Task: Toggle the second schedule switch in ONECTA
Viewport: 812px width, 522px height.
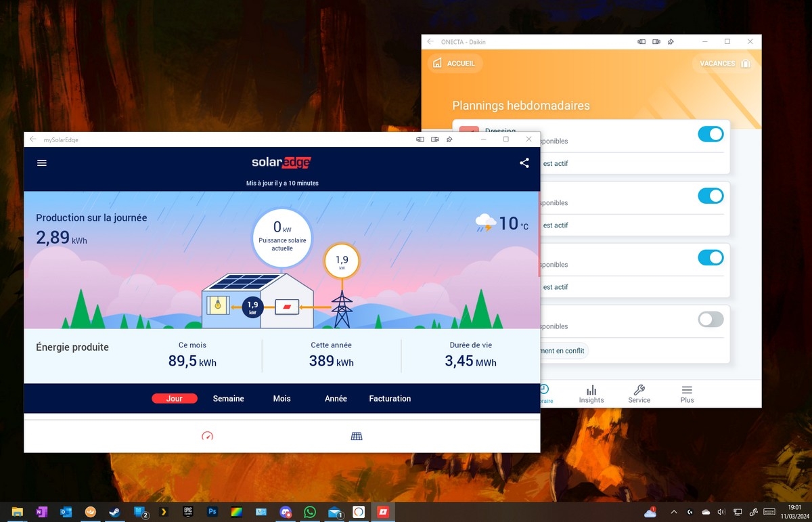Action: (710, 196)
